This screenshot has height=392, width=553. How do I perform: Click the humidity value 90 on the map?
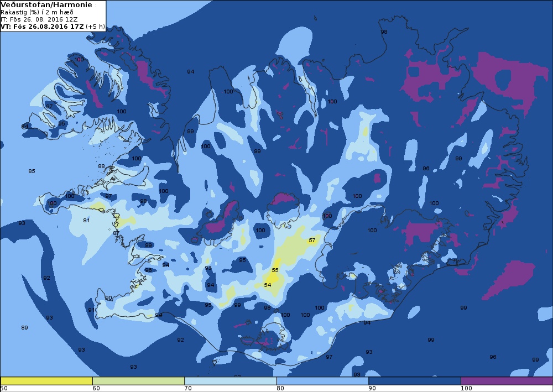pos(108,298)
